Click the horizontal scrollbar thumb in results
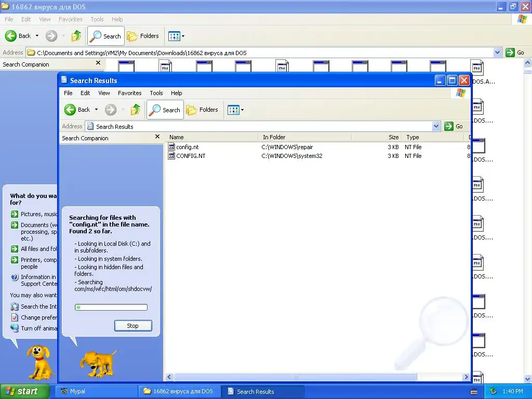Image resolution: width=532 pixels, height=399 pixels. [295, 377]
